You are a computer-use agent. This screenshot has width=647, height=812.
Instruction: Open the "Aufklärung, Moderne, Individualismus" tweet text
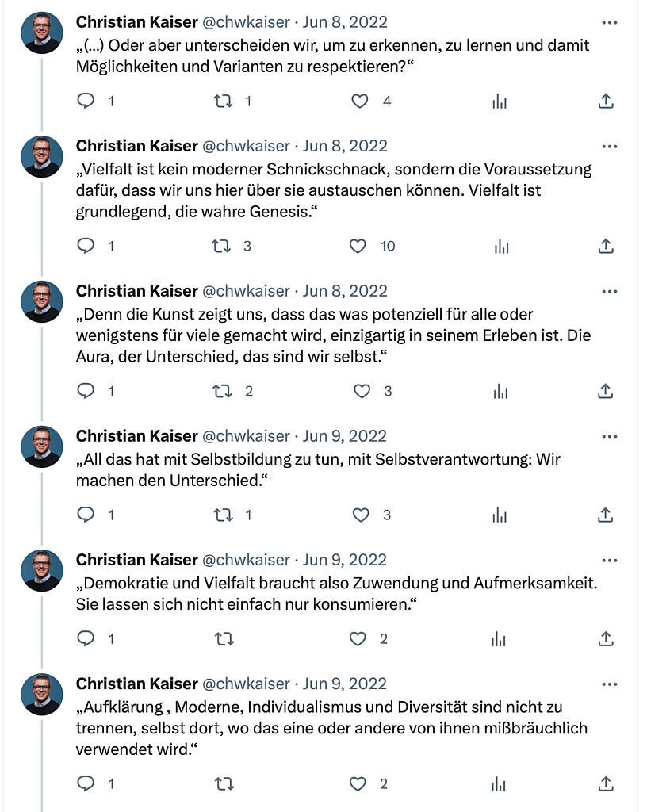point(331,728)
